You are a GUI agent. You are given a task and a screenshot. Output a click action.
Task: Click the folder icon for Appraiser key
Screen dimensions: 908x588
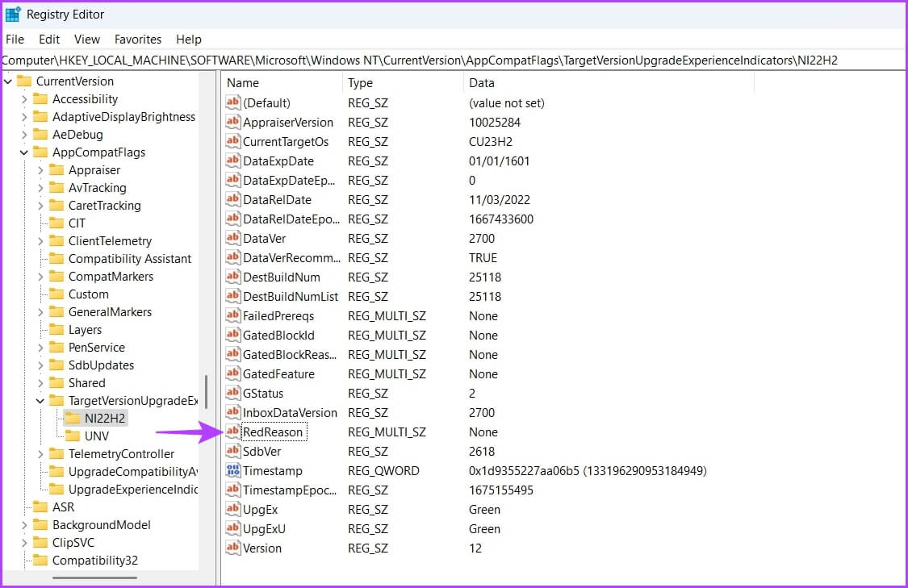point(56,169)
